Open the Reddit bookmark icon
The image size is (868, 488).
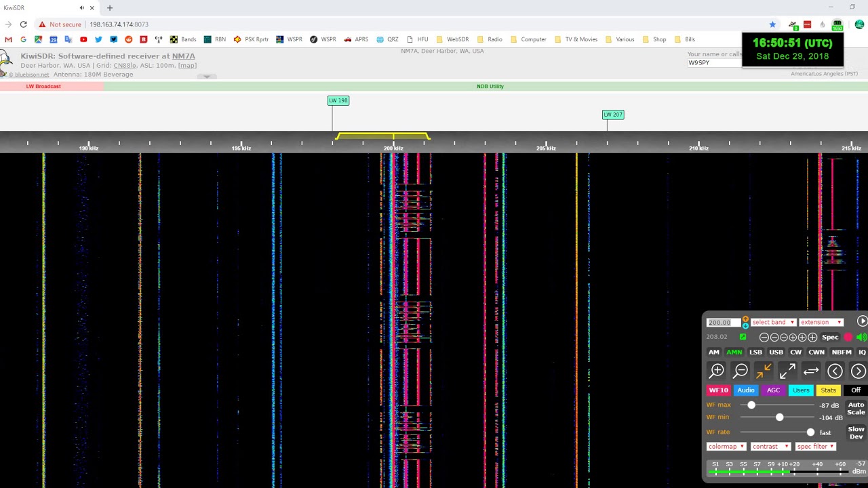(128, 39)
